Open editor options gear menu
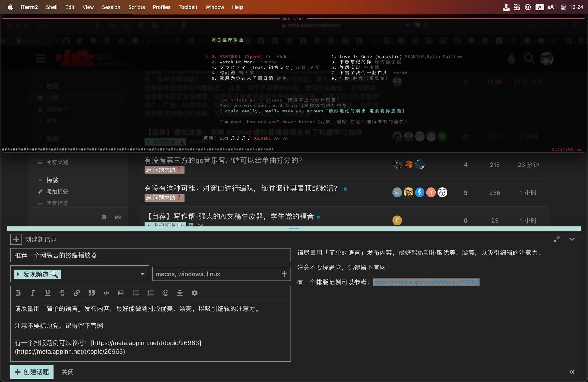Viewport: 588px width, 382px height. [x=194, y=293]
